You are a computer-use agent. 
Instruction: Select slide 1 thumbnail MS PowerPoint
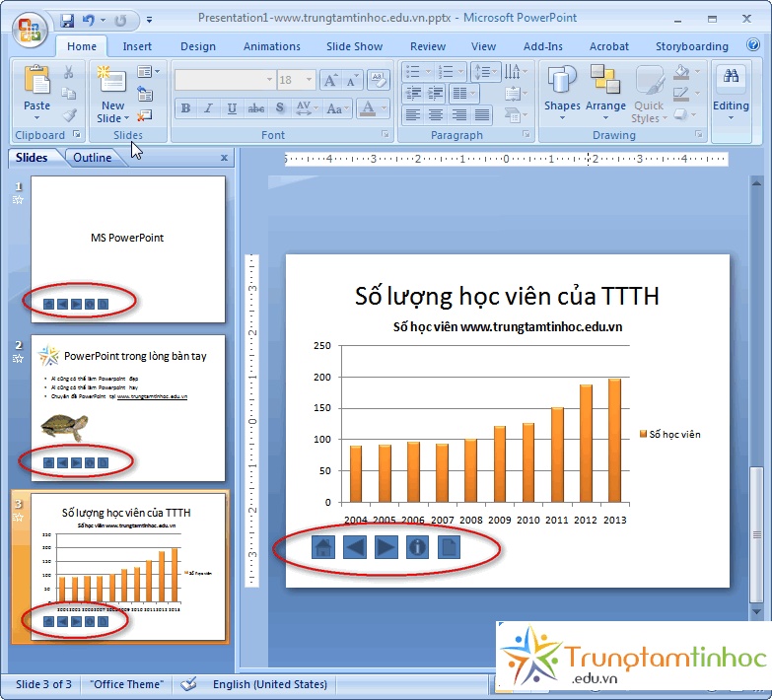[x=128, y=249]
